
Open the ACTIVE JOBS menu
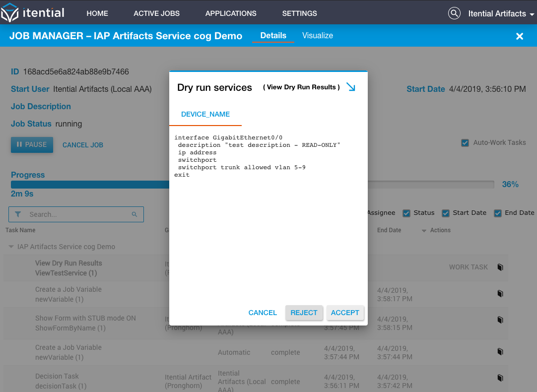coord(156,13)
